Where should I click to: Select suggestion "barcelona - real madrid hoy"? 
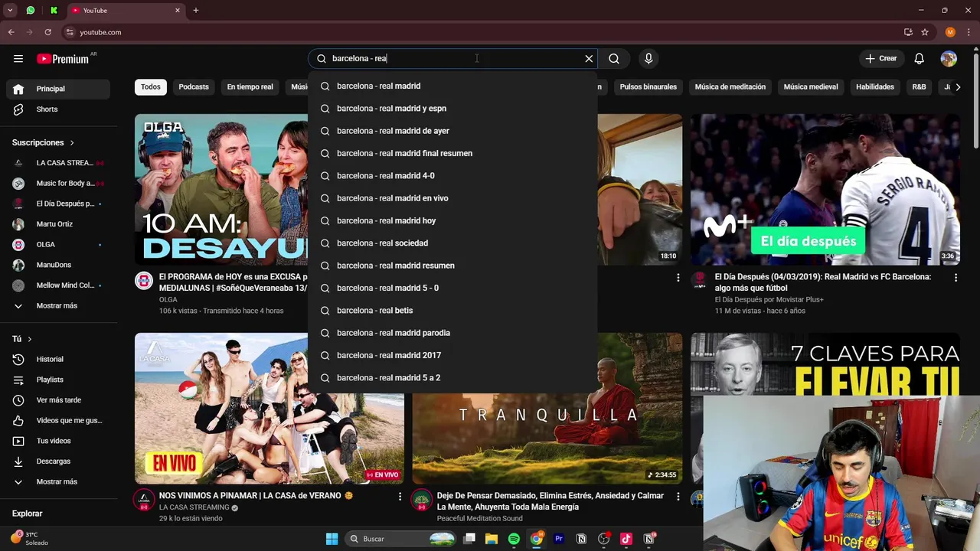click(x=452, y=220)
